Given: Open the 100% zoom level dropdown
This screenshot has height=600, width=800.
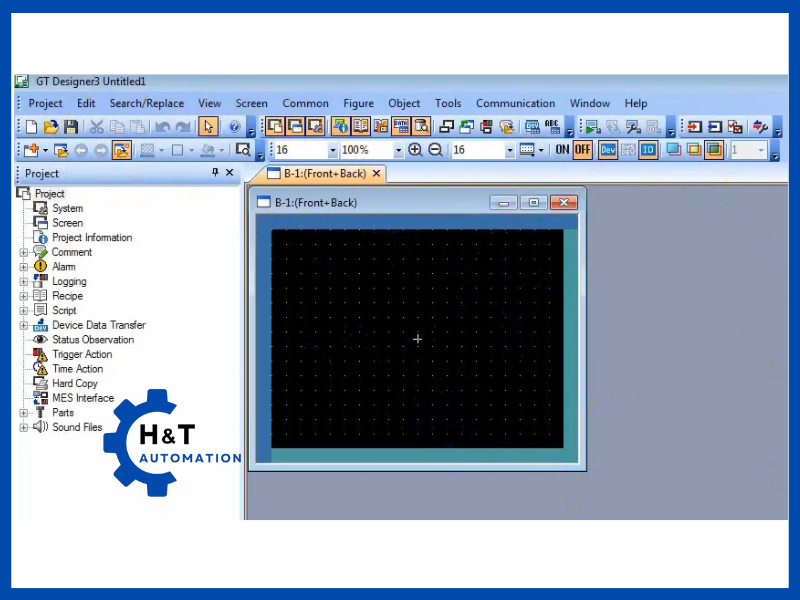Looking at the screenshot, I should point(398,150).
